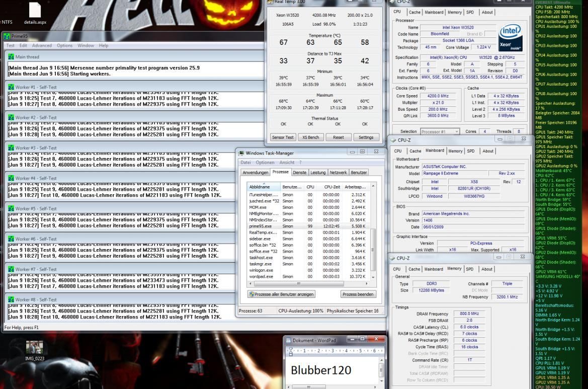Switch to Netzwerk tab in Task-Manager
Screen dimensions: 588x389
(x=338, y=173)
